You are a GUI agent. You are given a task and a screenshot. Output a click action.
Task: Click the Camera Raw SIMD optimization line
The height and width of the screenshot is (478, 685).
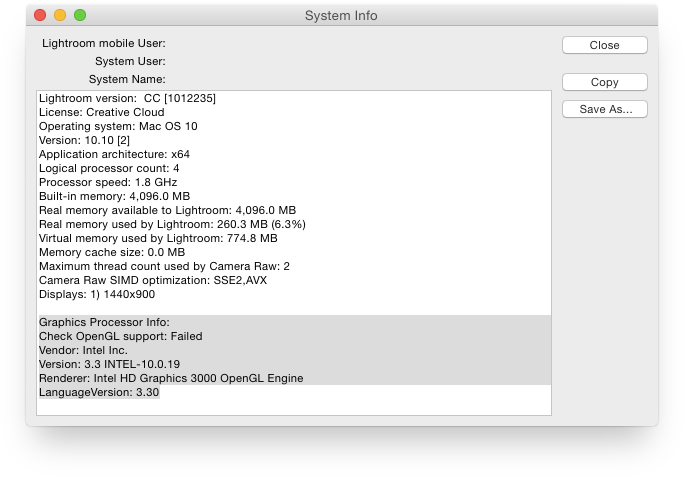152,280
